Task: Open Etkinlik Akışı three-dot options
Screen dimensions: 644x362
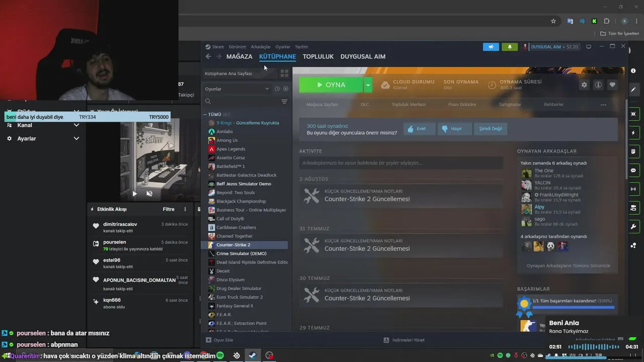Action: pyautogui.click(x=185, y=209)
